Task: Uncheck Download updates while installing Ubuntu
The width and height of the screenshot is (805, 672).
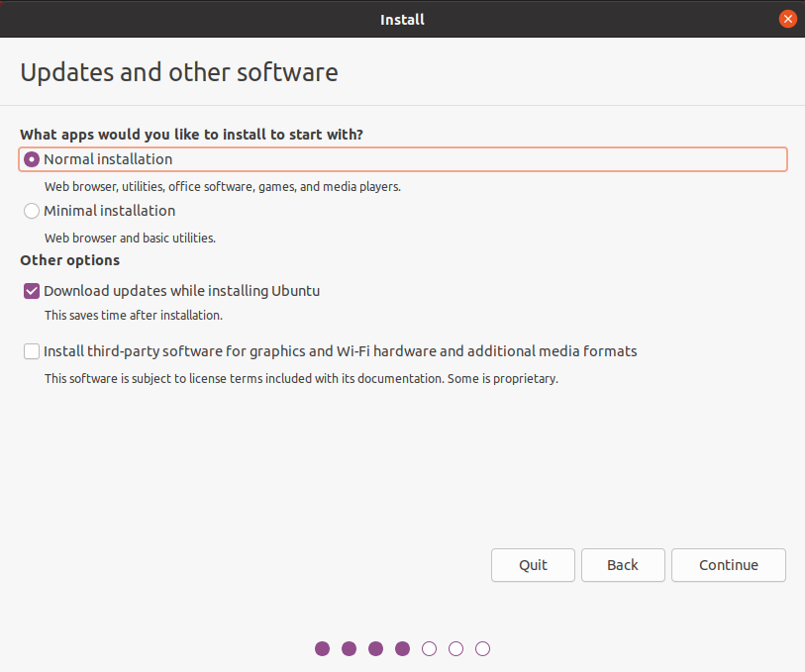Action: pos(32,291)
